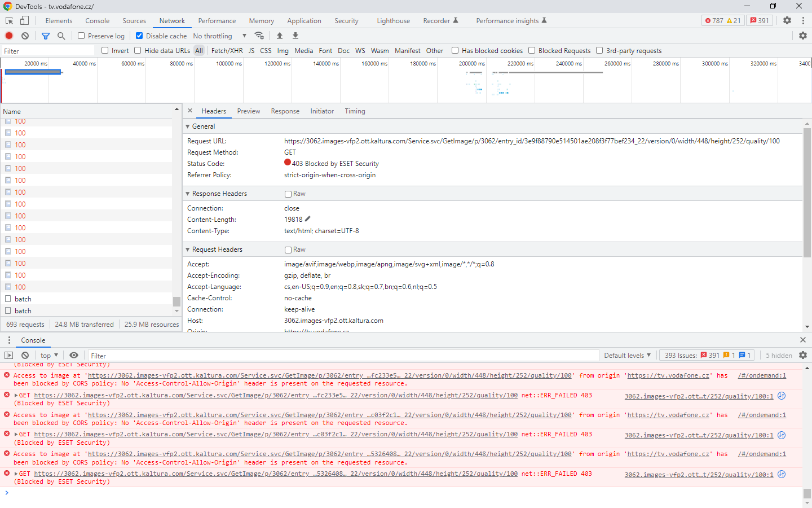
Task: Toggle the network filter funnel icon
Action: (x=46, y=36)
